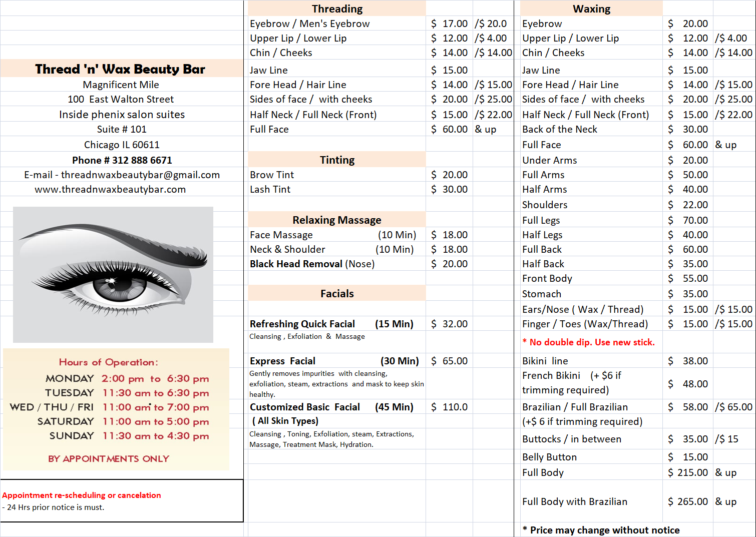The height and width of the screenshot is (537, 756).
Task: Select the Full Body with Brazilian cell
Action: pos(575,501)
